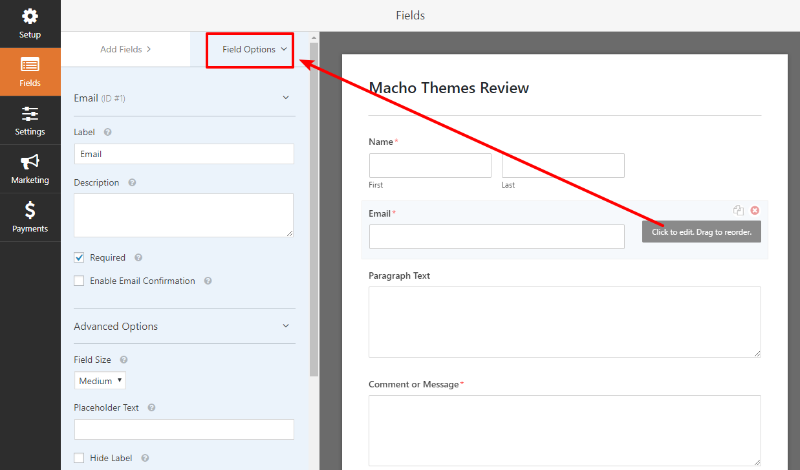Delete the Email field with the red icon

click(755, 210)
